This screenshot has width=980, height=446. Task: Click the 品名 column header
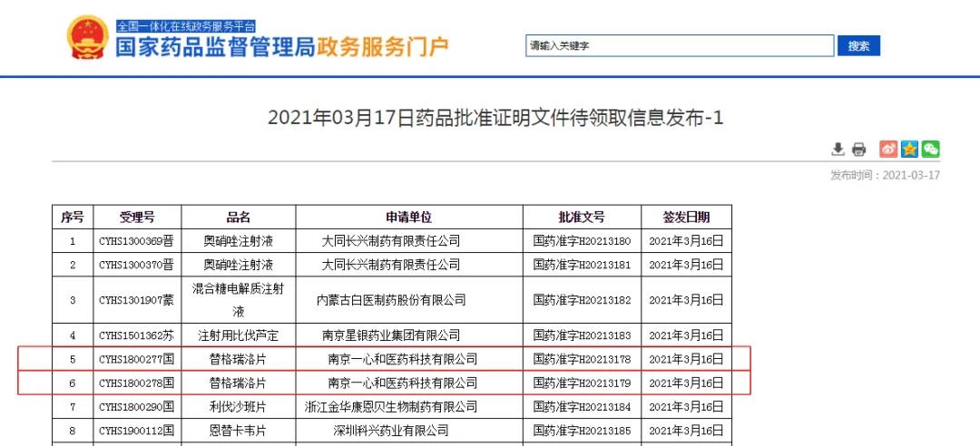pyautogui.click(x=238, y=218)
